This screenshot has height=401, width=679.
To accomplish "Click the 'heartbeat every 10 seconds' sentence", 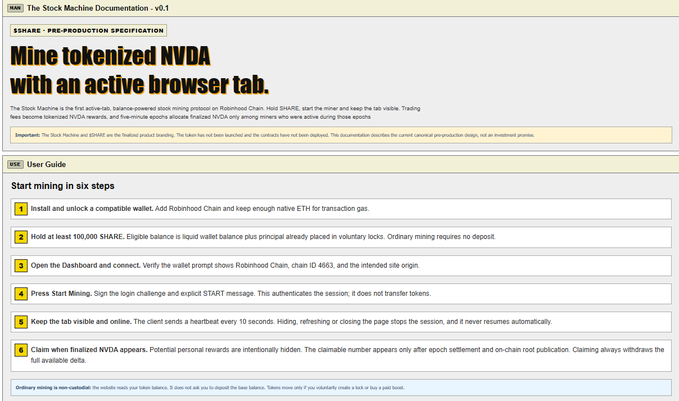I will pyautogui.click(x=204, y=321).
